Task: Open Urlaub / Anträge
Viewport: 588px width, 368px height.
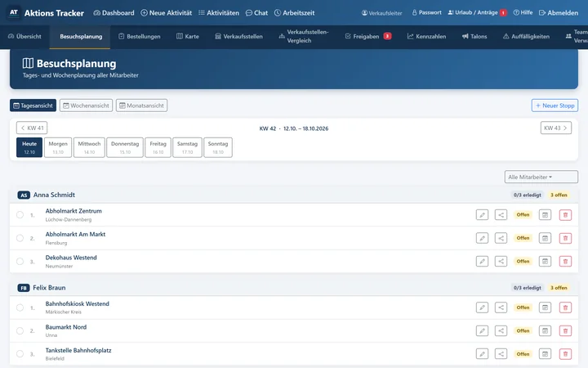Action: pyautogui.click(x=478, y=12)
